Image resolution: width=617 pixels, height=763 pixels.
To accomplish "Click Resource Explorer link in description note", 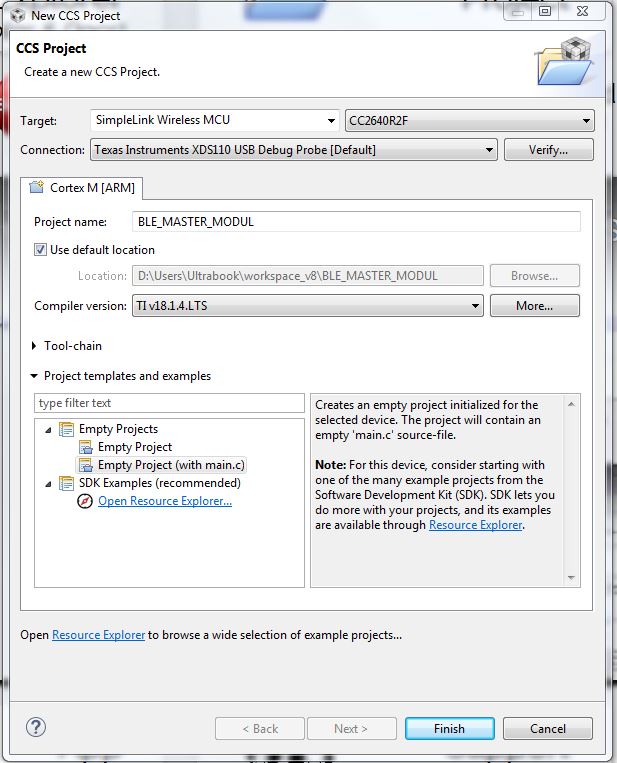I will tap(475, 525).
